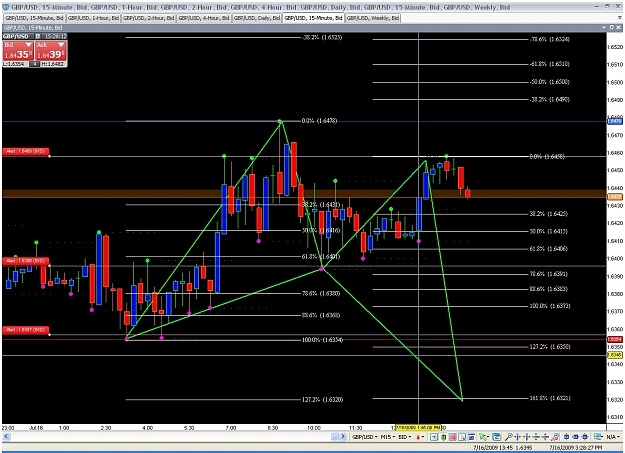Open the BID price type dropdown
The height and width of the screenshot is (453, 625).
coord(405,437)
